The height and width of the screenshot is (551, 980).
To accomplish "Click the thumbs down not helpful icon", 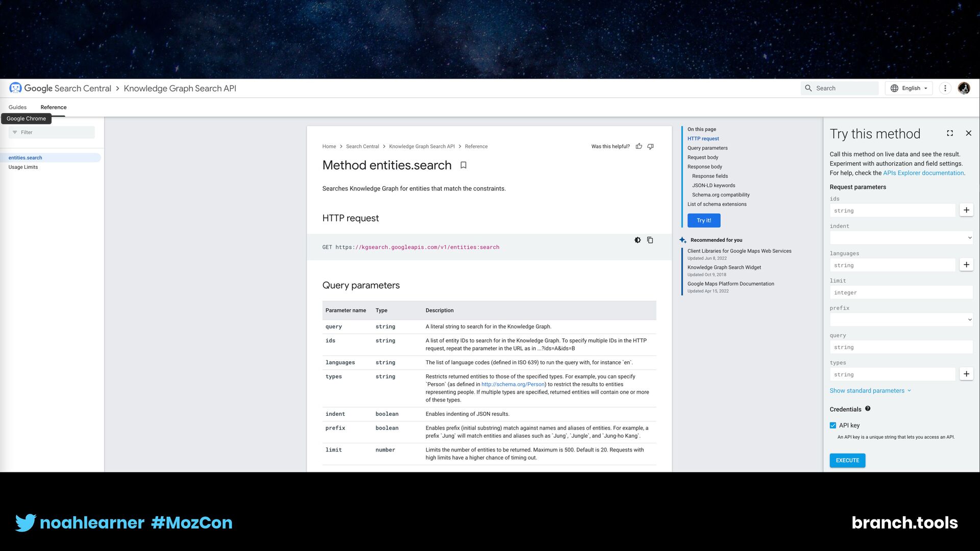I will point(651,146).
